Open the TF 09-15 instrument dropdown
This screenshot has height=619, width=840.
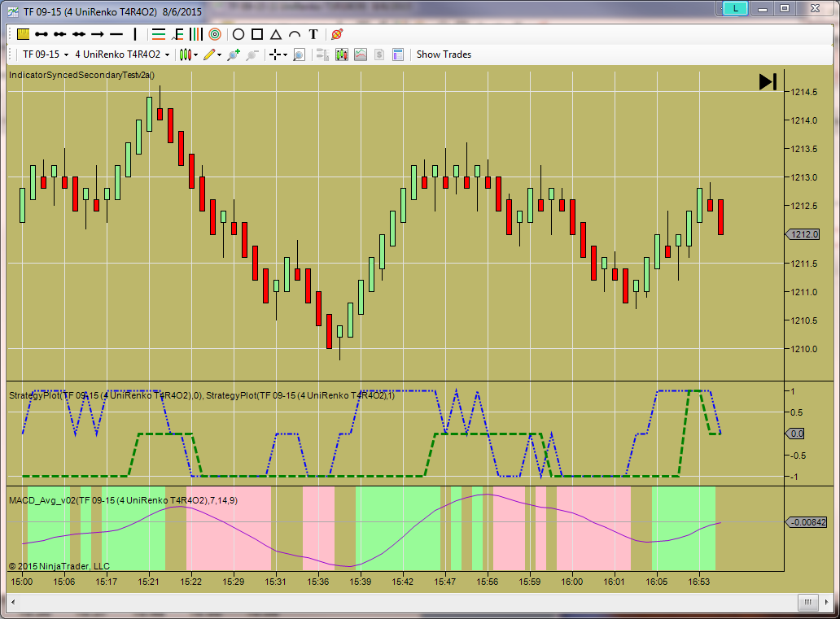point(46,54)
